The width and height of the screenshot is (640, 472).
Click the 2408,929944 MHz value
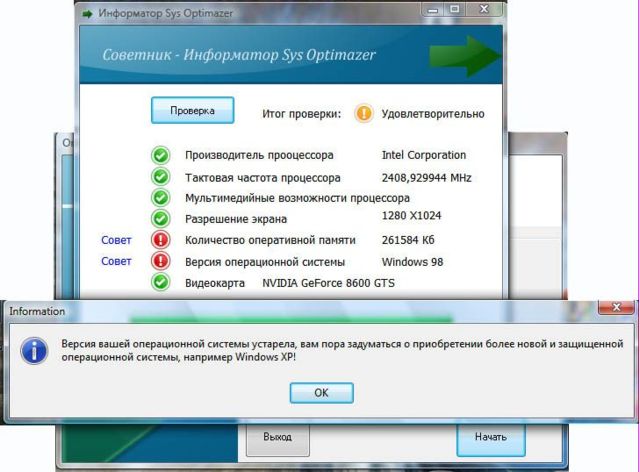pyautogui.click(x=427, y=178)
